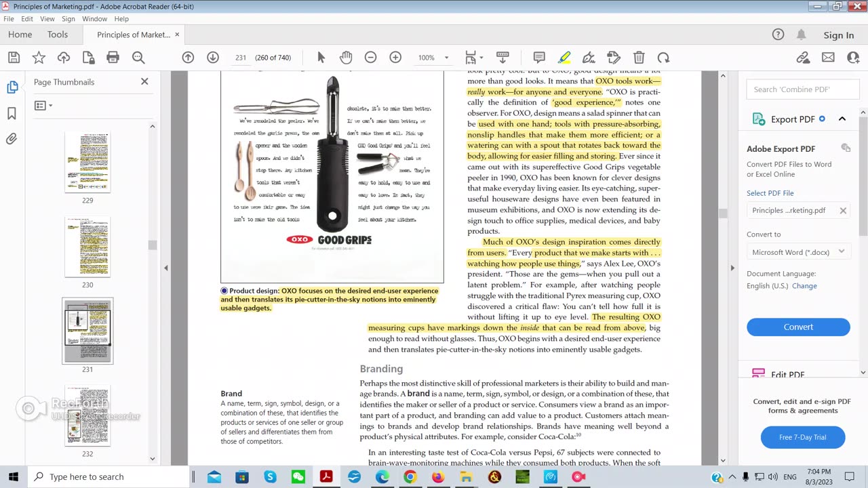Click the upload to cloud icon

64,58
